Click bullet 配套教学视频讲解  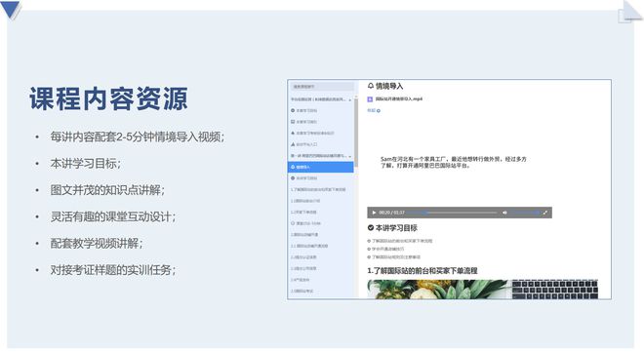(96, 244)
